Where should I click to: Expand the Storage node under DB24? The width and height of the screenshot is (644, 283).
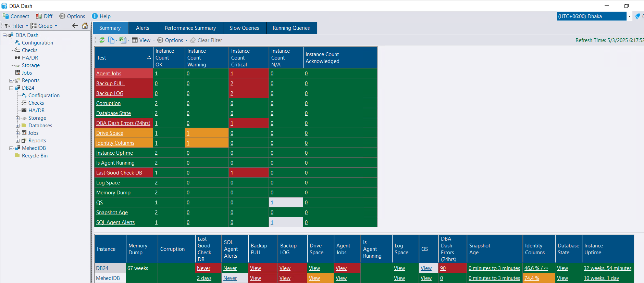pos(17,118)
